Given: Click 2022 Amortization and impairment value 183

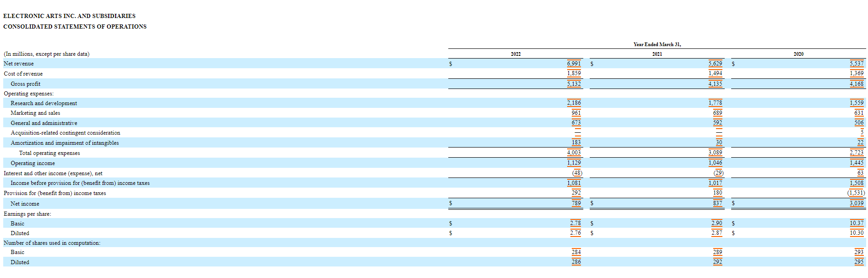Looking at the screenshot, I should coord(576,143).
